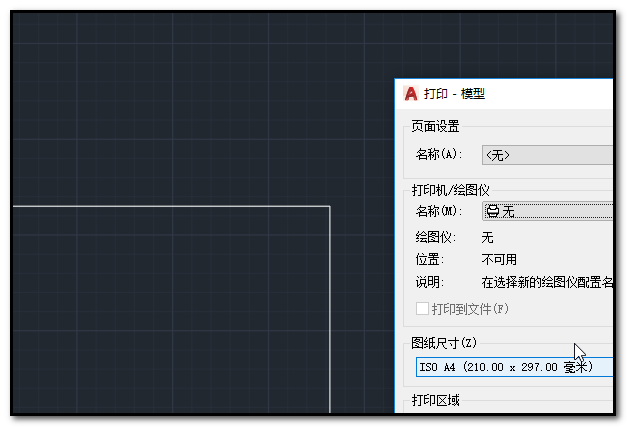Click the 名称(A): label
This screenshot has height=427, width=627.
point(439,154)
